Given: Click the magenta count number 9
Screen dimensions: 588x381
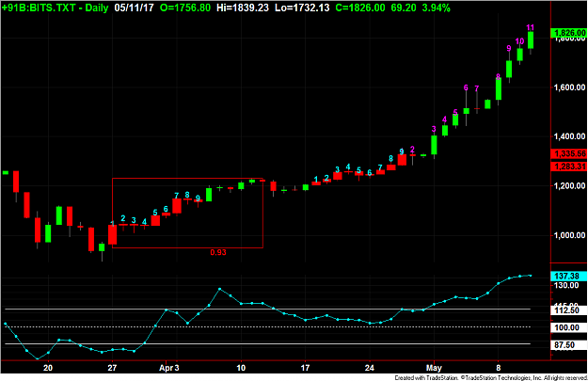Looking at the screenshot, I should coord(509,48).
